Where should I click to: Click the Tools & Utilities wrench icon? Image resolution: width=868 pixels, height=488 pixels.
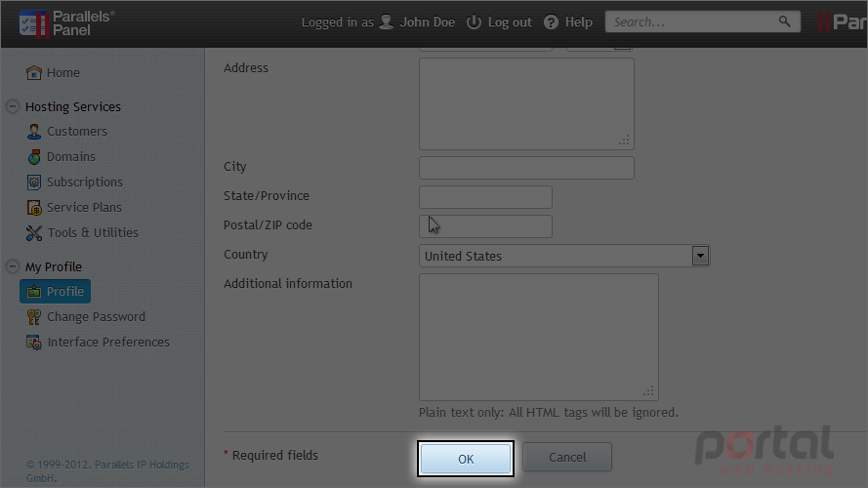tap(34, 233)
